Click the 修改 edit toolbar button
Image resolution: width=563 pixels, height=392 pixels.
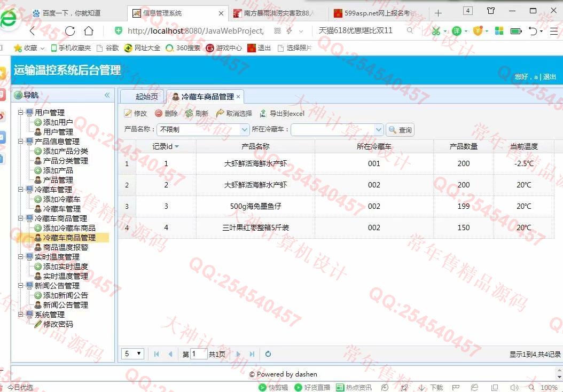[x=135, y=113]
